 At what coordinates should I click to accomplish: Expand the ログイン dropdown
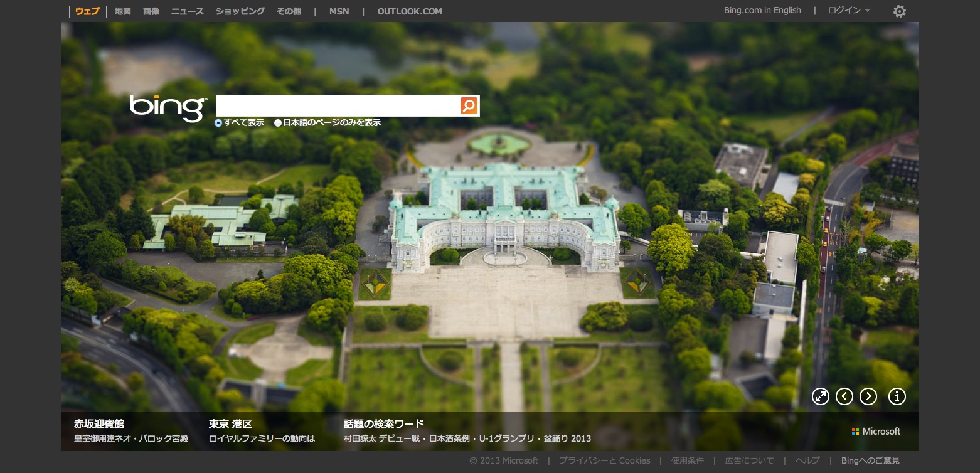[x=848, y=11]
